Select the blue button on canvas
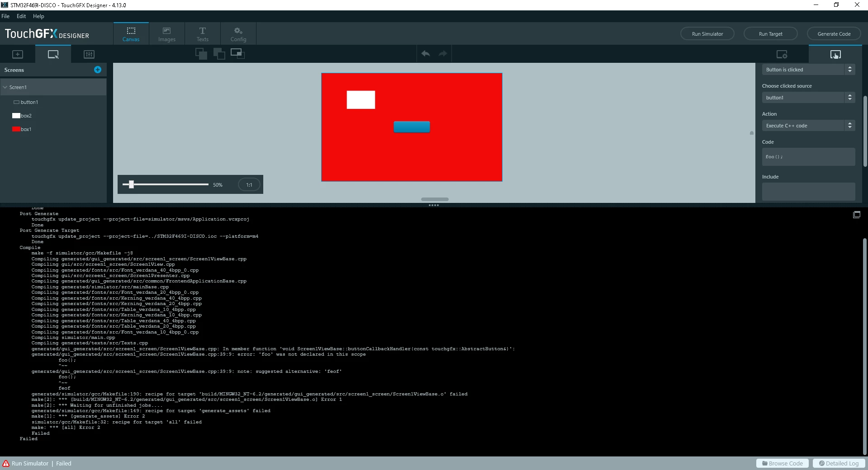868x470 pixels. (x=412, y=127)
